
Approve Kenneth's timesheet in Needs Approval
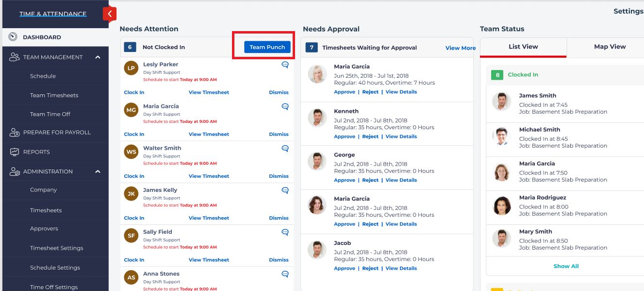tap(344, 136)
